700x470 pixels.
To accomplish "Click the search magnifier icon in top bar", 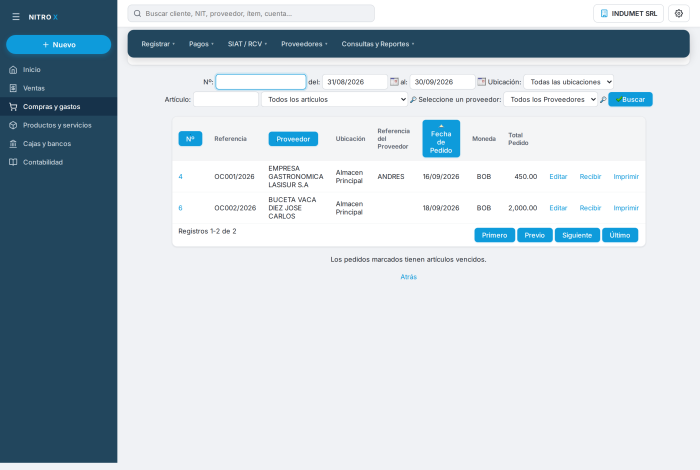I will click(x=138, y=13).
